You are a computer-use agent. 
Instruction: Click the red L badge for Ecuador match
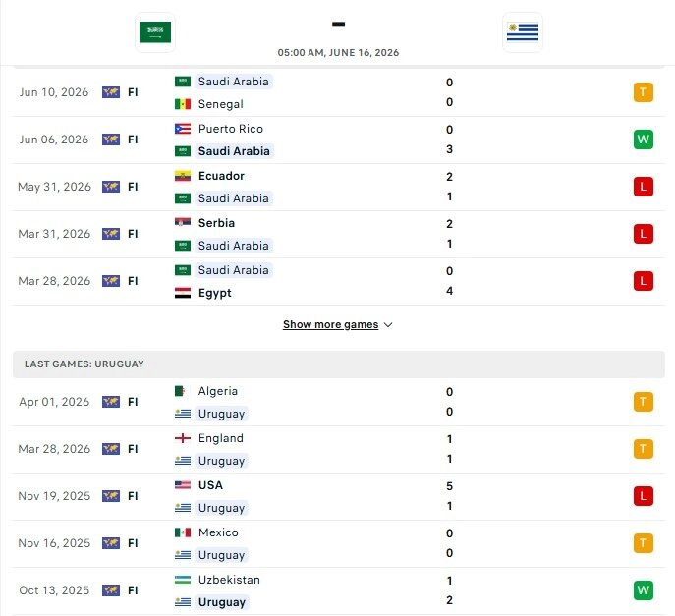point(644,187)
